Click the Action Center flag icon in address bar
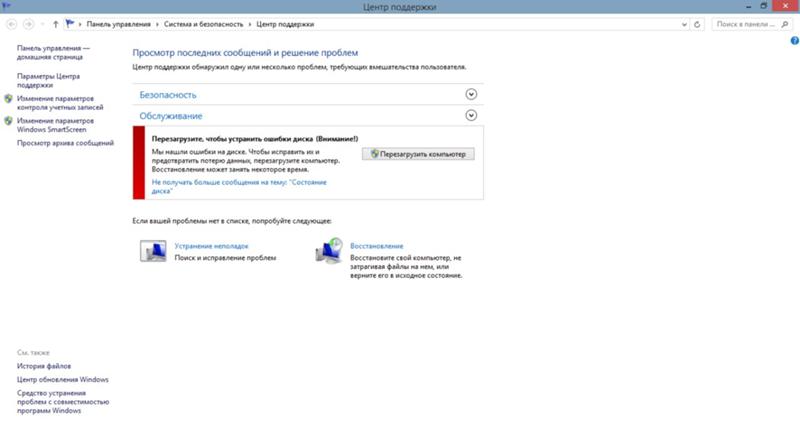The image size is (800, 426). [x=70, y=23]
